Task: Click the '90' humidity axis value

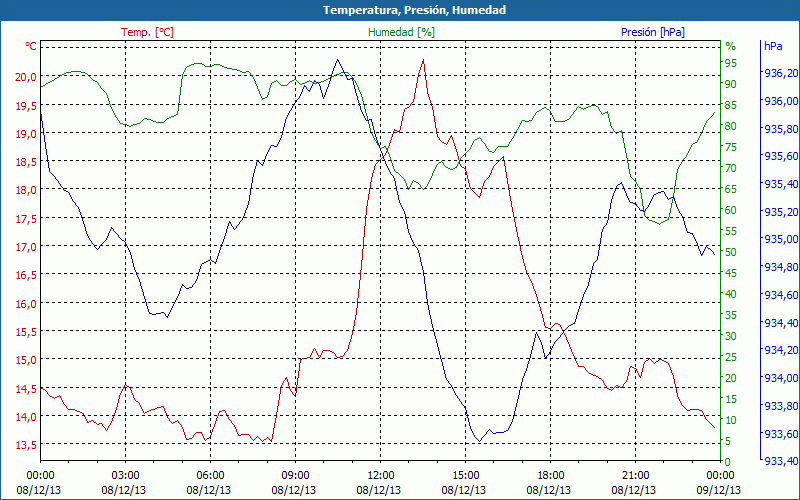Action: 731,84
